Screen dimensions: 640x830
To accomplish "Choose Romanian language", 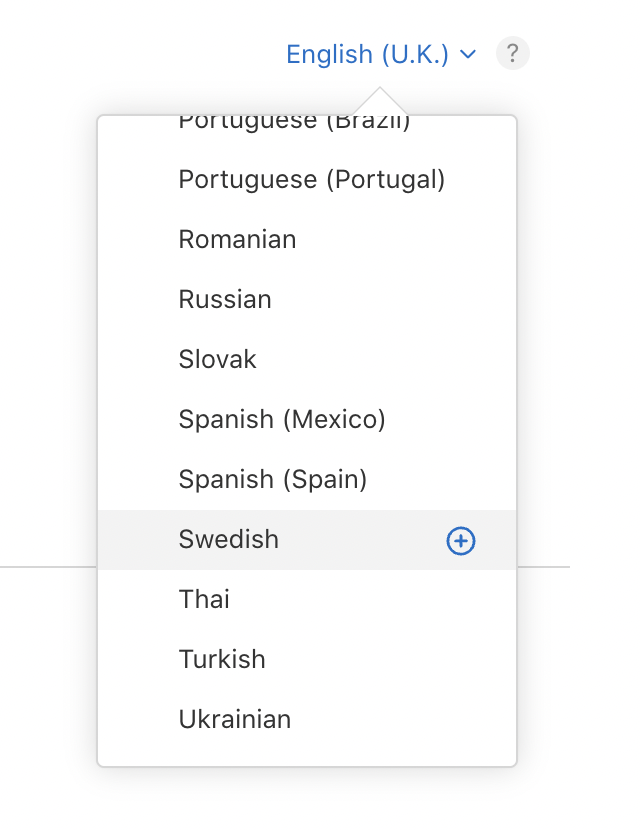I will [x=237, y=240].
